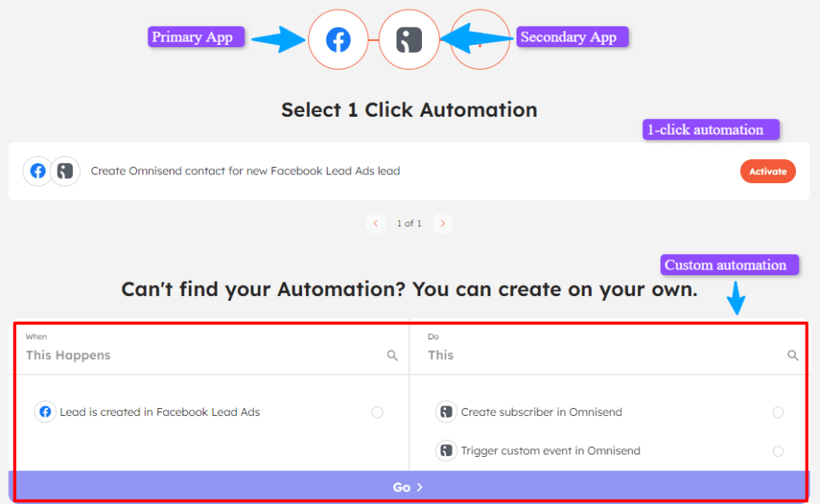Go to next automation page arrow
This screenshot has height=504, width=820.
[x=443, y=223]
